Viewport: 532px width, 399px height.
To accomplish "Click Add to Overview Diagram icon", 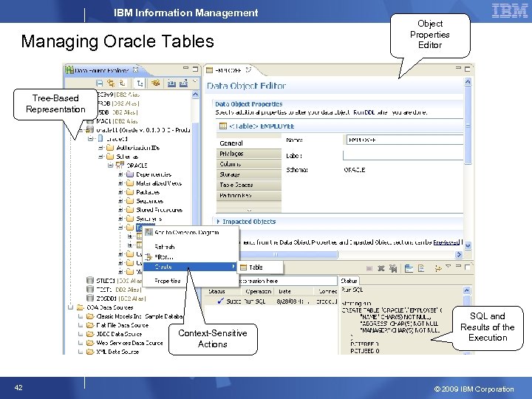I will [149, 232].
